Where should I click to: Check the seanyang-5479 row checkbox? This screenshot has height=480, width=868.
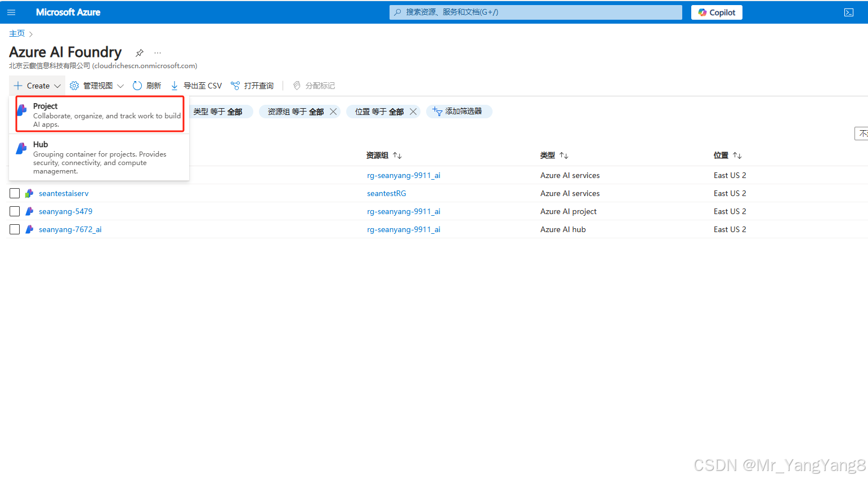15,211
